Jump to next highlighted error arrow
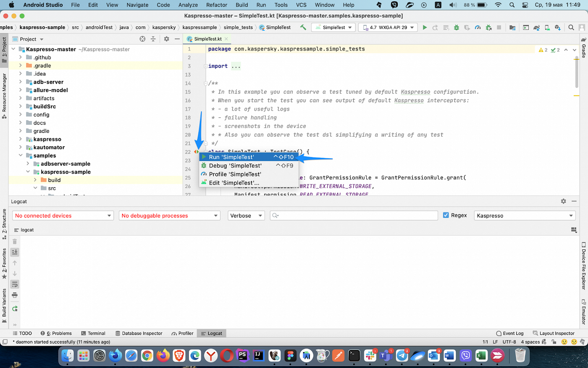Screen dimensions: 588x368 575,50
